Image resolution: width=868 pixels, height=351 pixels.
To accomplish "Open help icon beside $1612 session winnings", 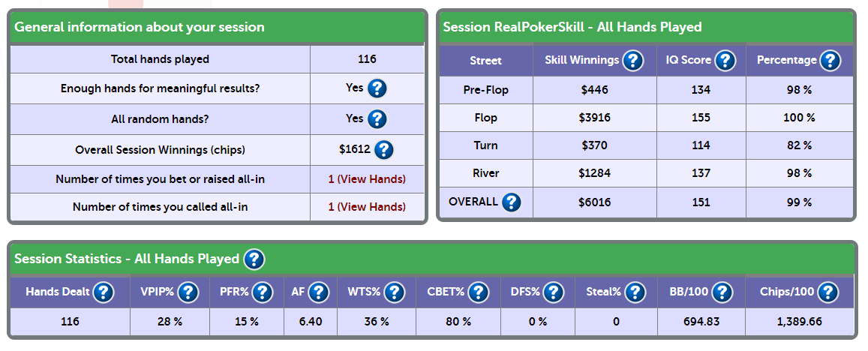I will [x=383, y=149].
